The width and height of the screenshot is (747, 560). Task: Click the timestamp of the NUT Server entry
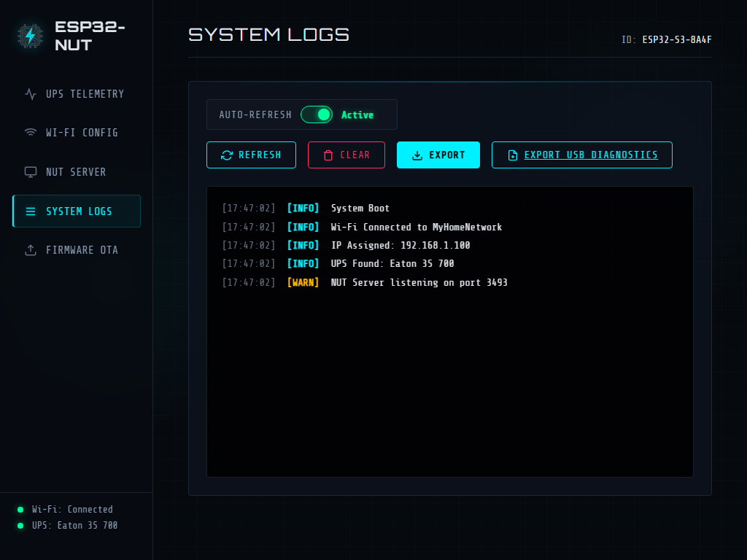click(x=249, y=283)
